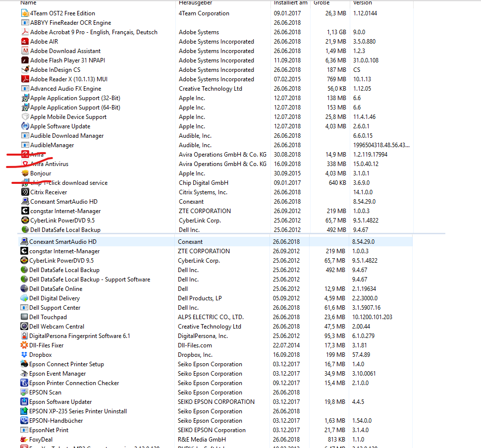Select the Epson Event Manager icon
This screenshot has height=448, width=481.
[x=24, y=374]
